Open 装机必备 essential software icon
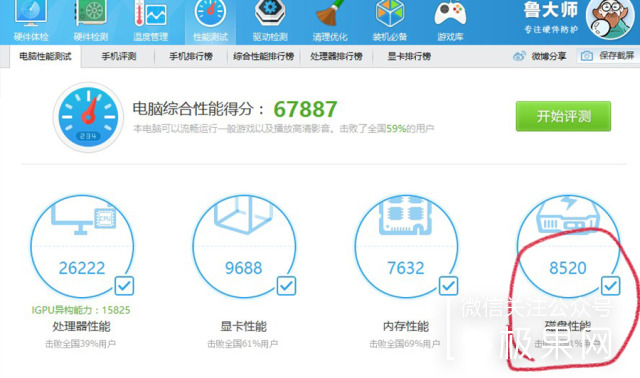 (x=390, y=21)
